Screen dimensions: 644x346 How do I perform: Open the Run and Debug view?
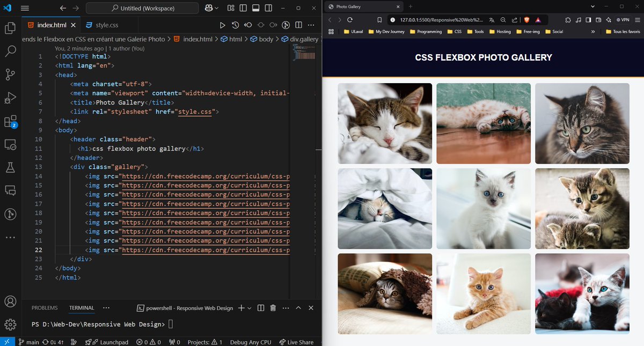tap(10, 98)
